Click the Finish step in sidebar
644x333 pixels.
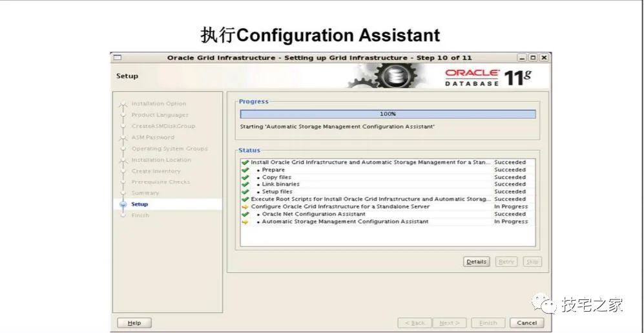click(x=140, y=215)
